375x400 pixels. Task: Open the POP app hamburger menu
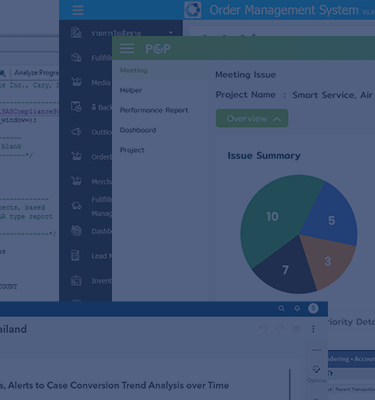click(127, 48)
